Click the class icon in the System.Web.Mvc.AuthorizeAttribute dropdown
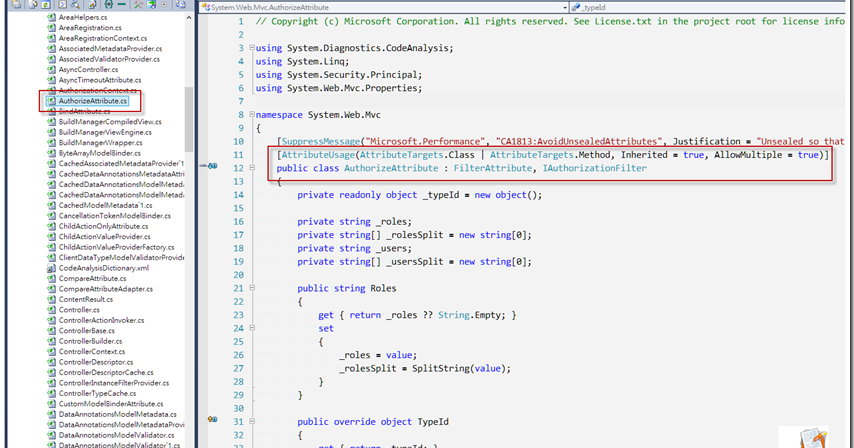Image resolution: width=854 pixels, height=448 pixels. click(x=203, y=6)
